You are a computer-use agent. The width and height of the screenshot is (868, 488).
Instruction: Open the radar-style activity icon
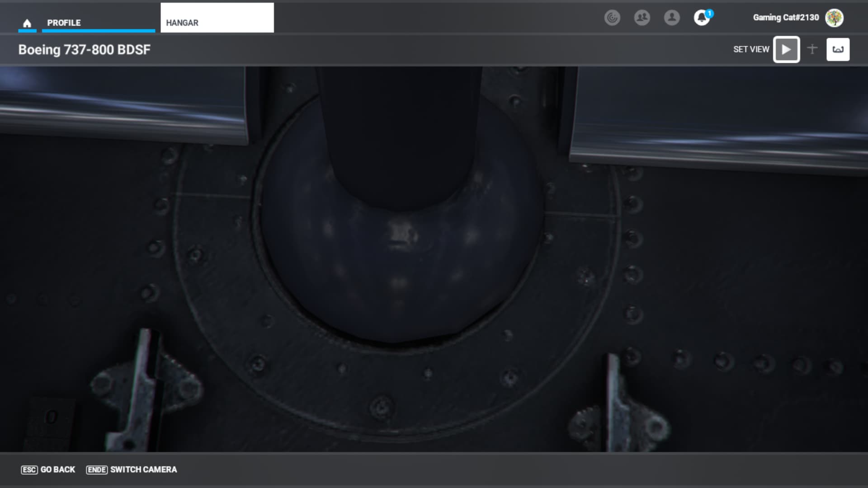(612, 18)
